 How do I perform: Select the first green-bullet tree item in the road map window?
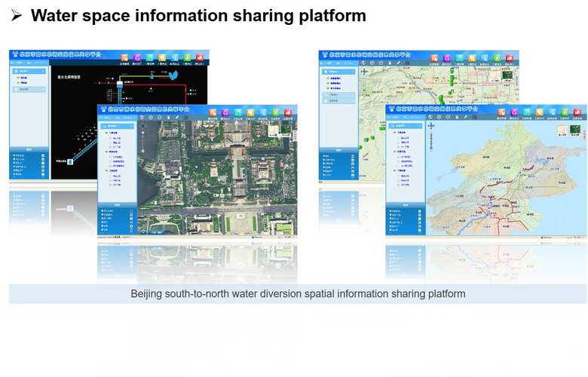pos(334,78)
